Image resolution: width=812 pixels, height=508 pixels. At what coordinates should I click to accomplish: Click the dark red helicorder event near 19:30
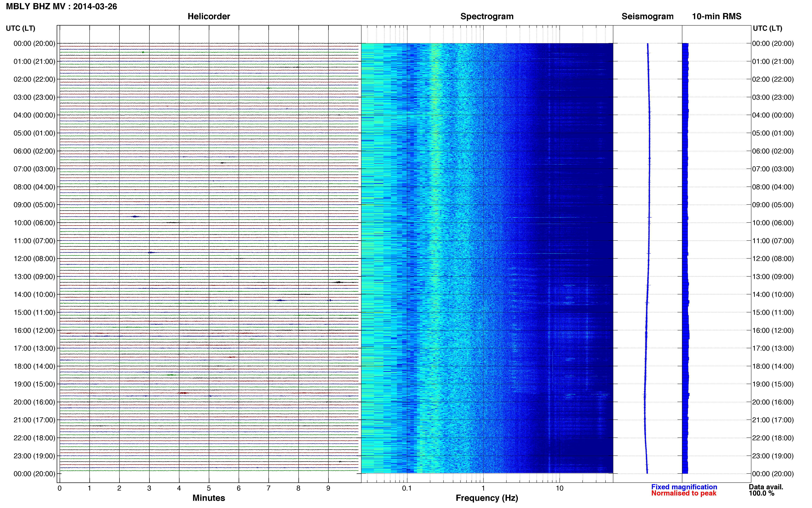click(183, 393)
